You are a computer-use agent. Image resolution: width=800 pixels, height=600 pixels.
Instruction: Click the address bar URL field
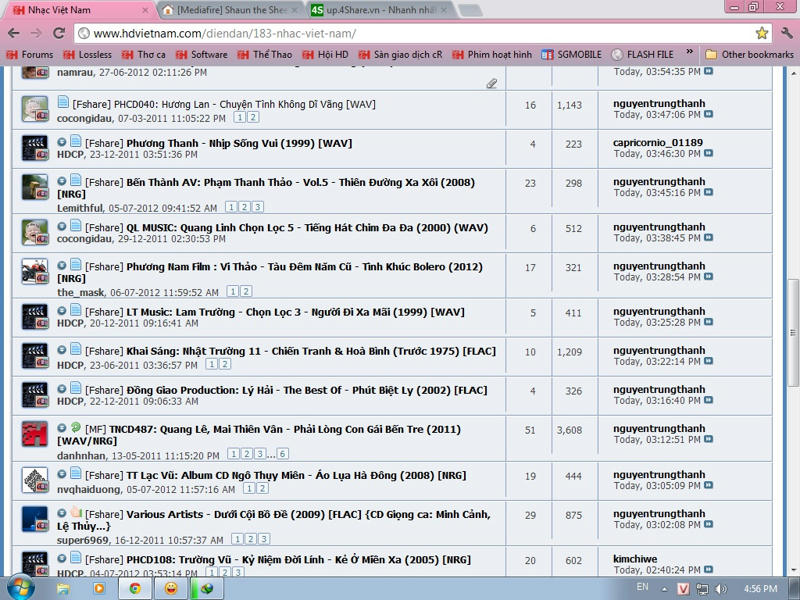pos(416,34)
